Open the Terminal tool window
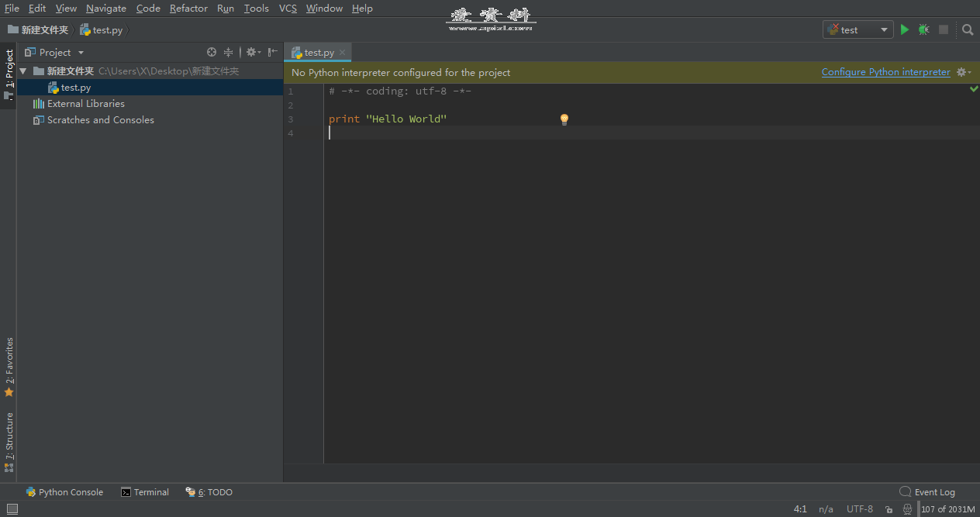The height and width of the screenshot is (517, 980). click(x=144, y=491)
